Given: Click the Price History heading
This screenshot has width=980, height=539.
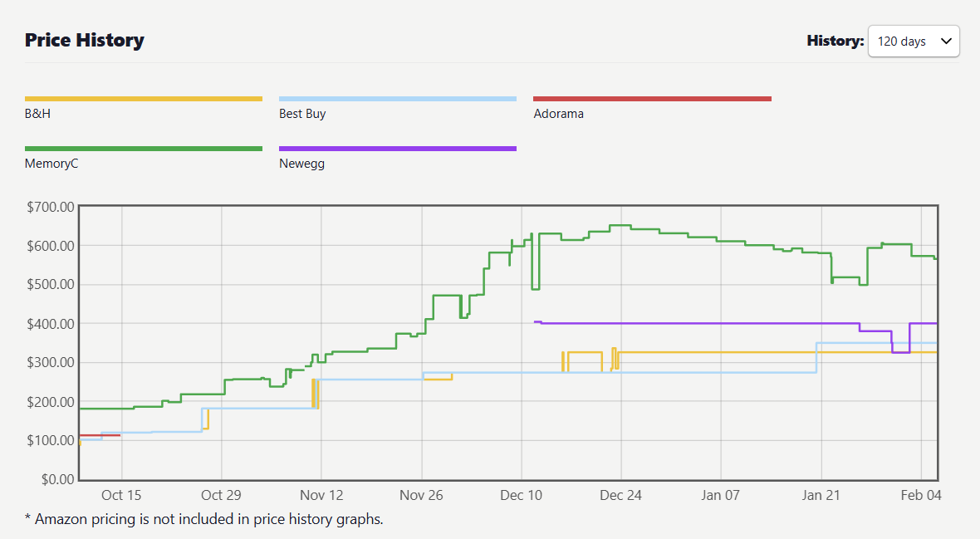Looking at the screenshot, I should (x=85, y=40).
